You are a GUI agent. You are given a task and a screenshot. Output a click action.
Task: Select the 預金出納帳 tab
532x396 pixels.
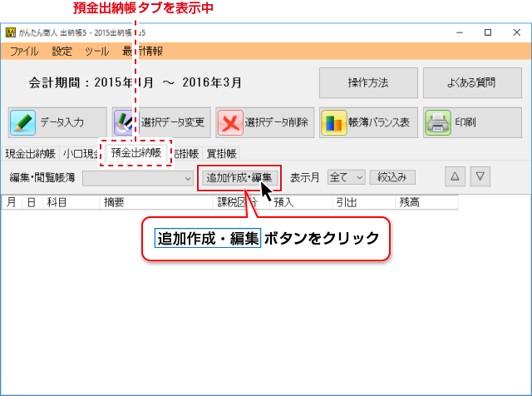pyautogui.click(x=135, y=152)
